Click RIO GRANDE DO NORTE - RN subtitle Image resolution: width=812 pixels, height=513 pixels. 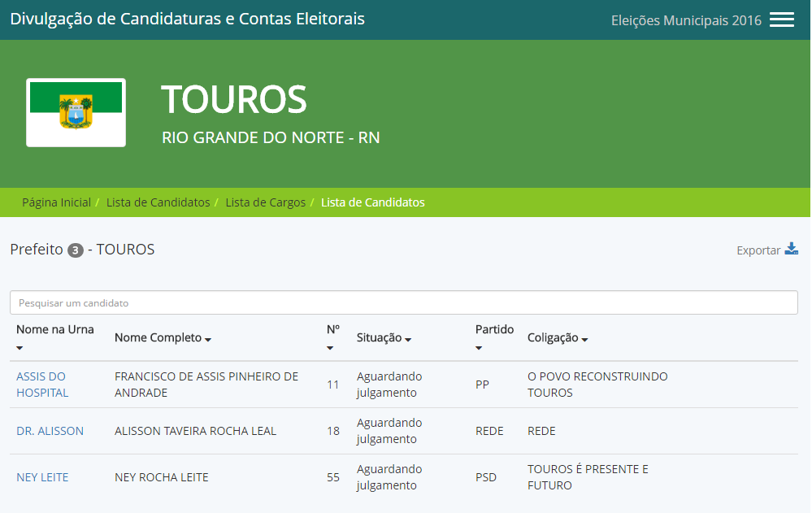pyautogui.click(x=271, y=137)
